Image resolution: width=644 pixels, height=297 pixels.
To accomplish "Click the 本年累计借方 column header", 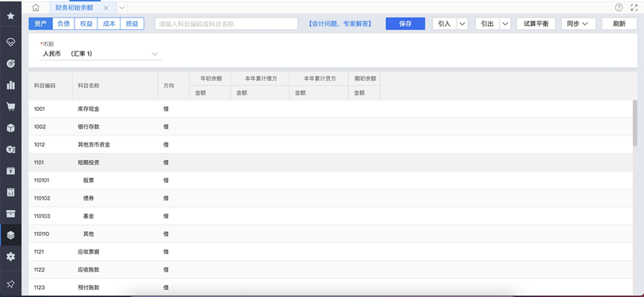I will point(261,78).
